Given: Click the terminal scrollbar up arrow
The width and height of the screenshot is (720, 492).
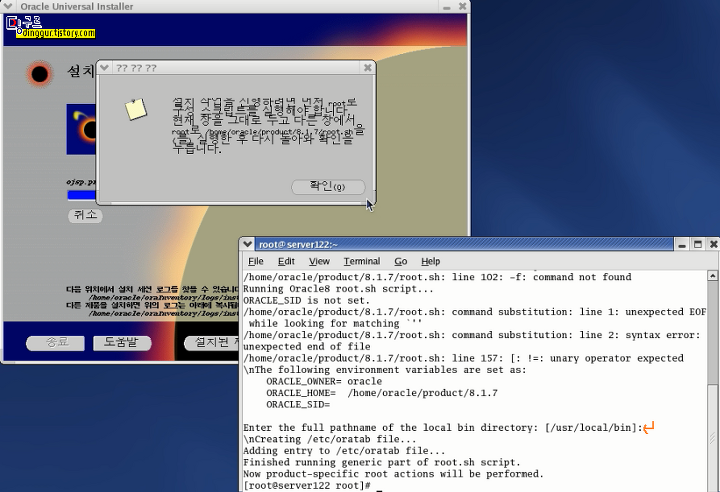Looking at the screenshot, I should pos(712,276).
